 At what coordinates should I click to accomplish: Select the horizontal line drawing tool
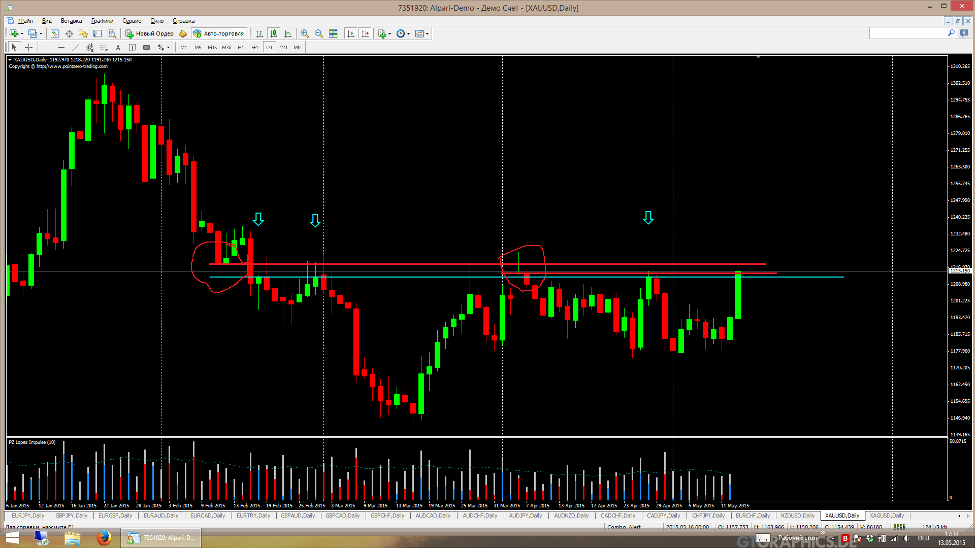(x=61, y=47)
